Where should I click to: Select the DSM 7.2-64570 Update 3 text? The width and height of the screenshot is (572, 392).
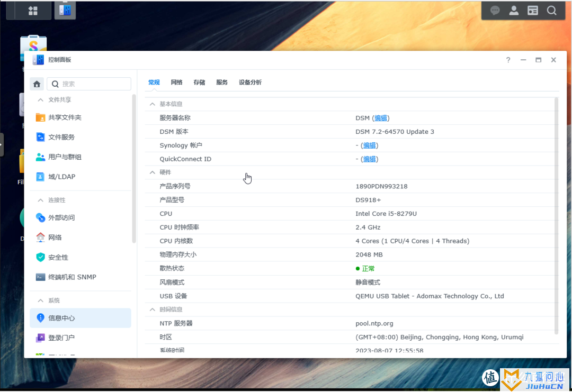click(x=395, y=132)
